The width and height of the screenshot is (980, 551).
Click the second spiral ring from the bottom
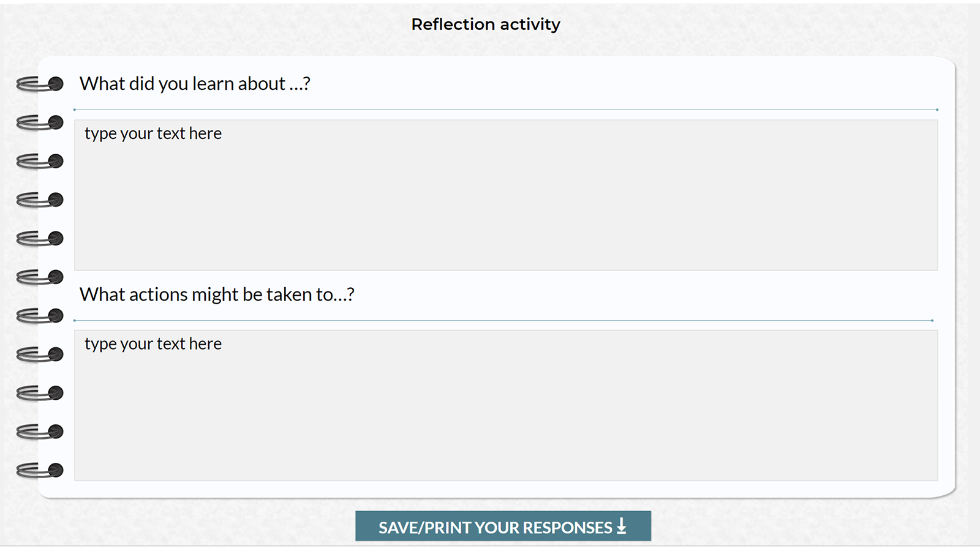pyautogui.click(x=40, y=432)
